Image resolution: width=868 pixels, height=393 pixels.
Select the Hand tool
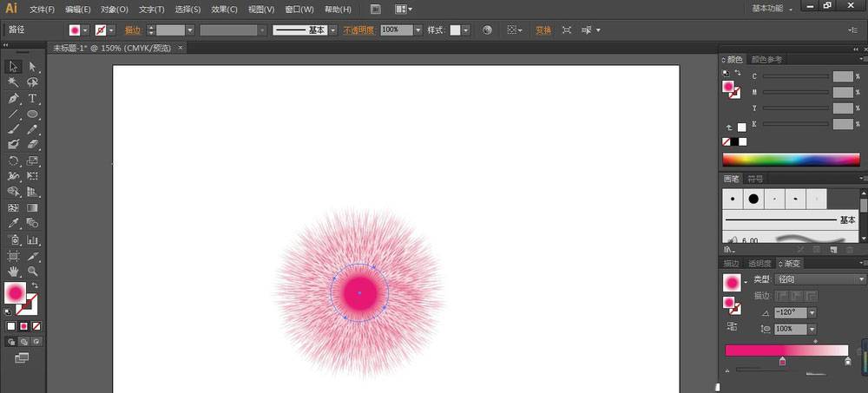click(x=13, y=271)
